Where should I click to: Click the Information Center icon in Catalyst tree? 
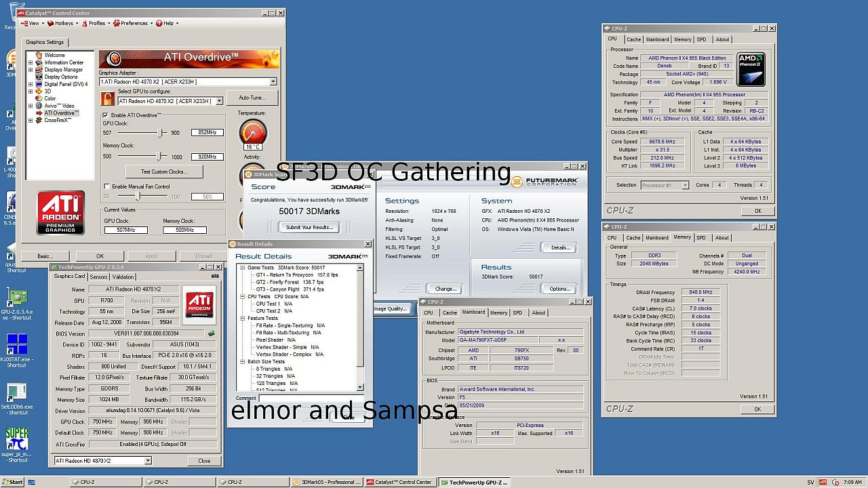39,62
